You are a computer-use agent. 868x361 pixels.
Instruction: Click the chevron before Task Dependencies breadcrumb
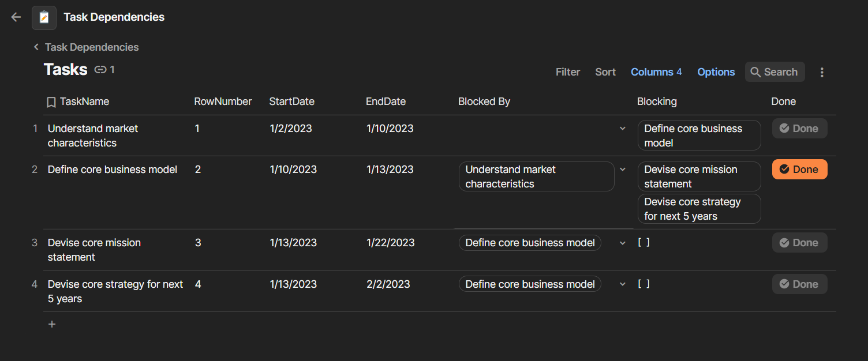(x=36, y=47)
